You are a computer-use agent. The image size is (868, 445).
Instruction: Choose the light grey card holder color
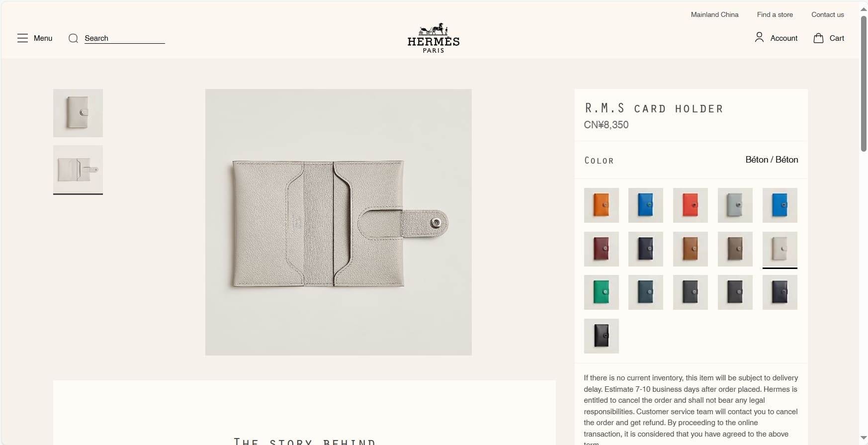pyautogui.click(x=735, y=205)
